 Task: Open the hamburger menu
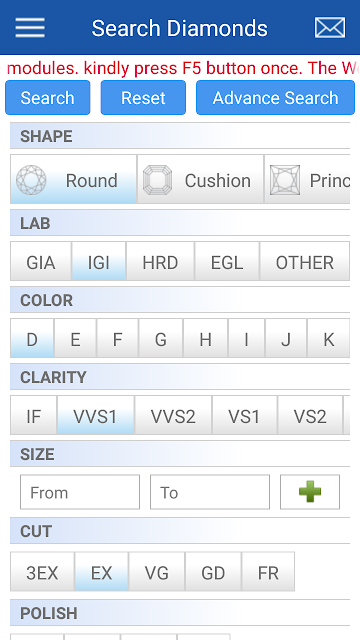click(30, 28)
